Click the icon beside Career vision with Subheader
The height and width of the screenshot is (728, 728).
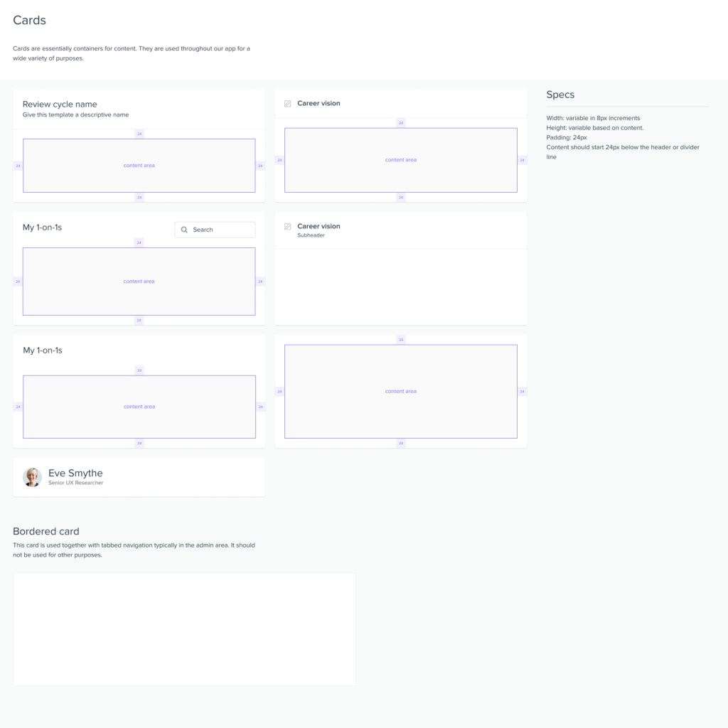[288, 227]
